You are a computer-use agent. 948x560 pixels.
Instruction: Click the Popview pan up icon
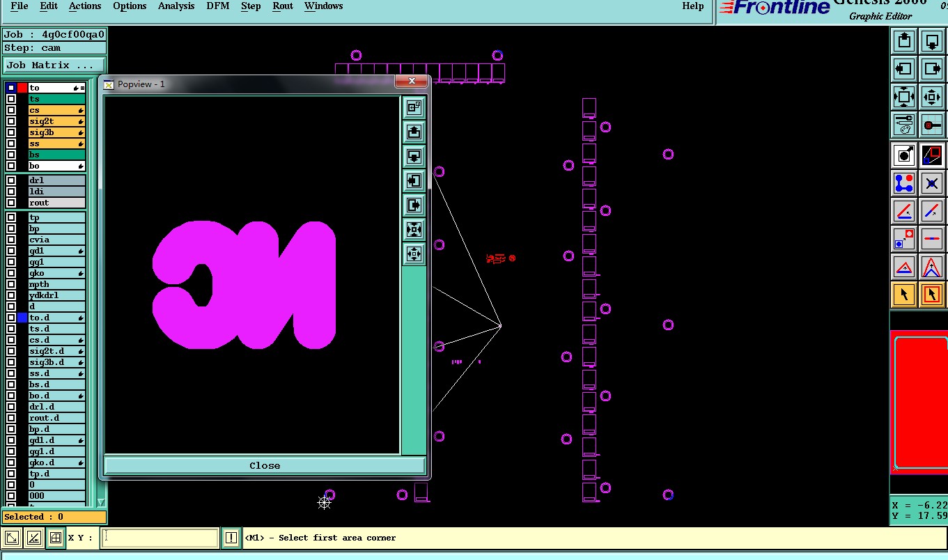(414, 132)
